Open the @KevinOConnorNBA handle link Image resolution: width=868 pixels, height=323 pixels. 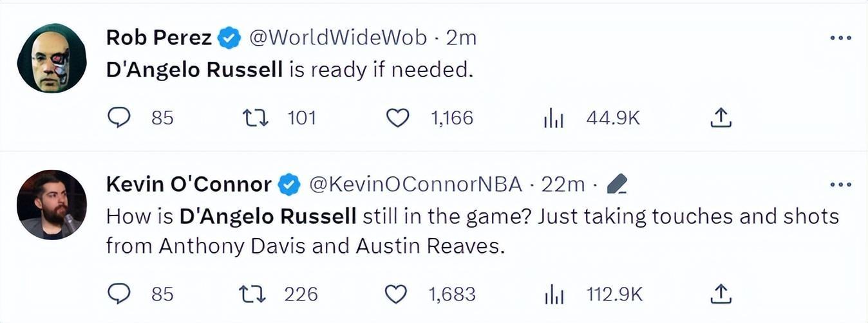(415, 185)
